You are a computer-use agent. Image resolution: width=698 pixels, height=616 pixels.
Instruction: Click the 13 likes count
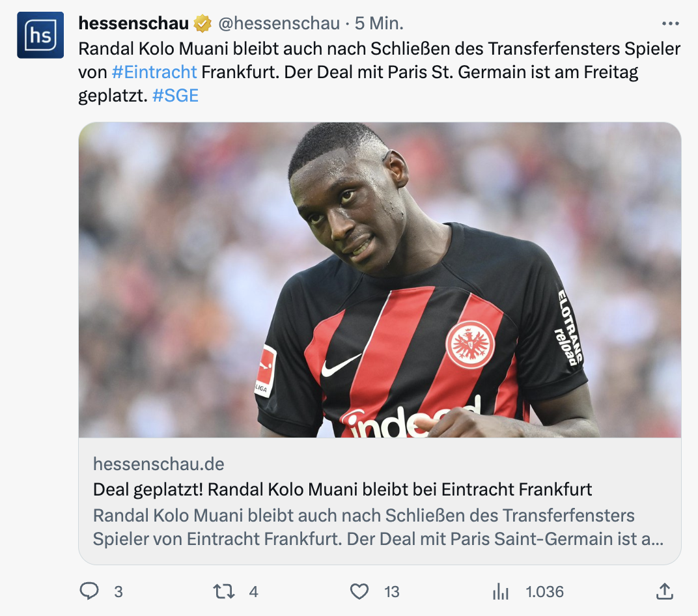392,592
